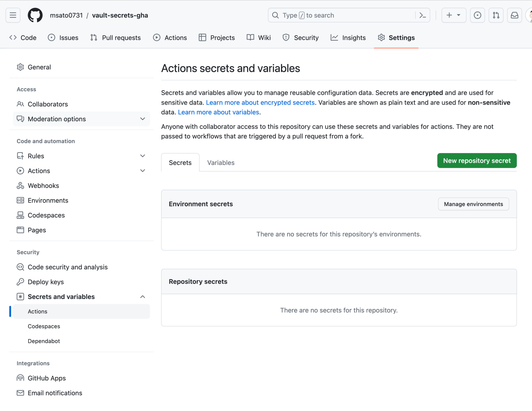532x411 pixels.
Task: Open your profile avatar
Action: click(x=530, y=15)
